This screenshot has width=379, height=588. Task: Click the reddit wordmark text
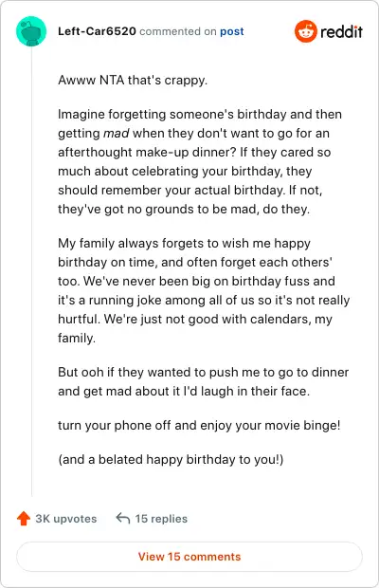click(341, 31)
